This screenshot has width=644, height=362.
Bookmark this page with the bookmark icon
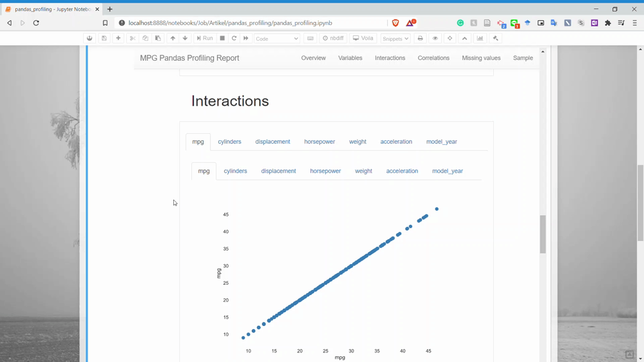coord(105,23)
